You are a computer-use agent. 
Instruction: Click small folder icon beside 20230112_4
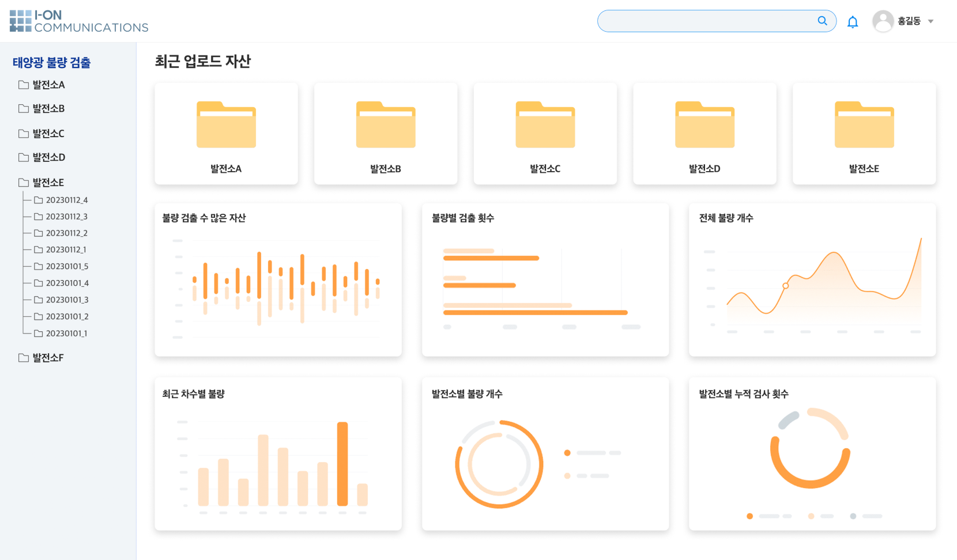[x=39, y=200]
